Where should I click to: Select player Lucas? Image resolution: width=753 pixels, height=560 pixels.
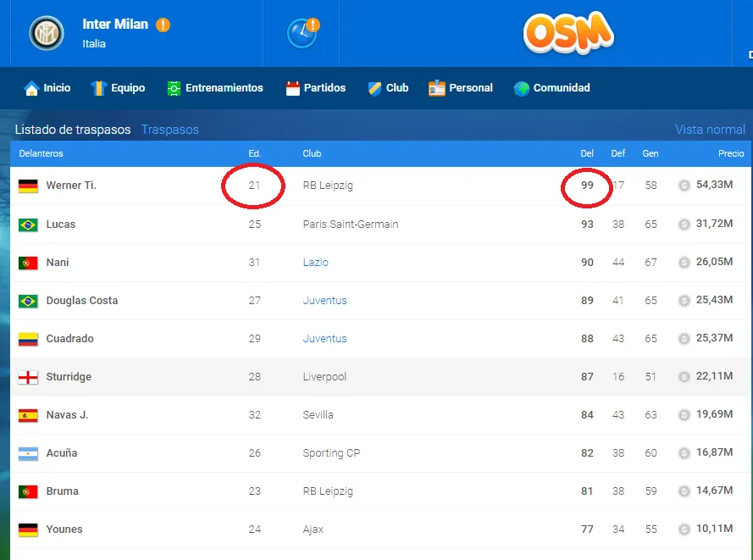[60, 225]
